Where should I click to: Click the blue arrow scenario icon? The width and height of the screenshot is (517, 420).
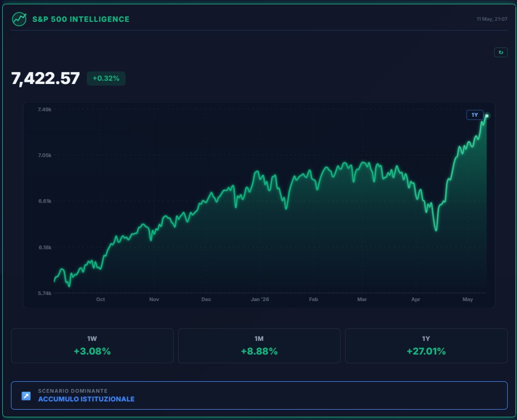click(x=26, y=395)
